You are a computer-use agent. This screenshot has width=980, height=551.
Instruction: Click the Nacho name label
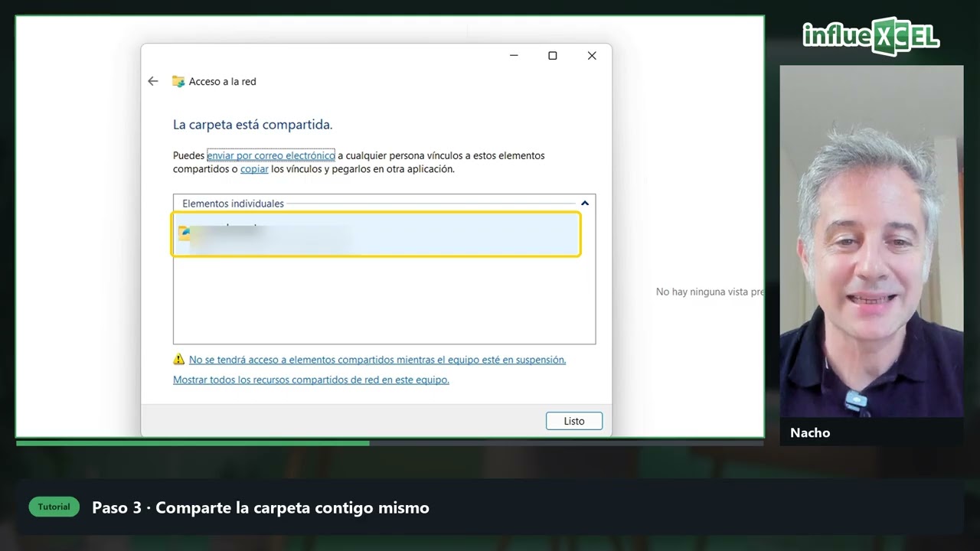810,432
